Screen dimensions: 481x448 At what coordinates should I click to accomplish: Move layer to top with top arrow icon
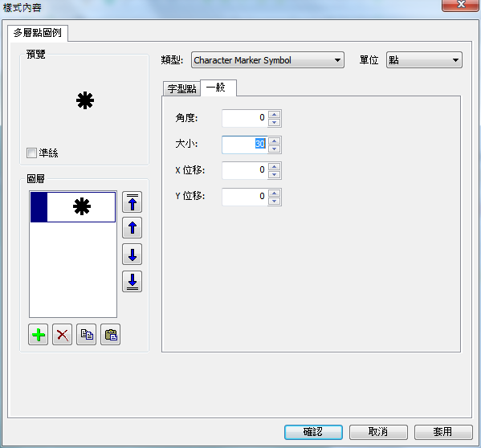point(132,202)
